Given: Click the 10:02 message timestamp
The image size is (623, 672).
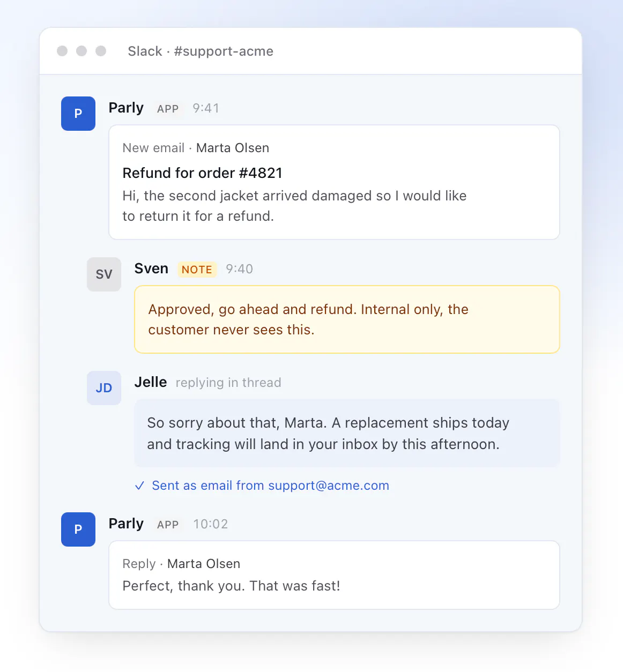Looking at the screenshot, I should pyautogui.click(x=211, y=524).
